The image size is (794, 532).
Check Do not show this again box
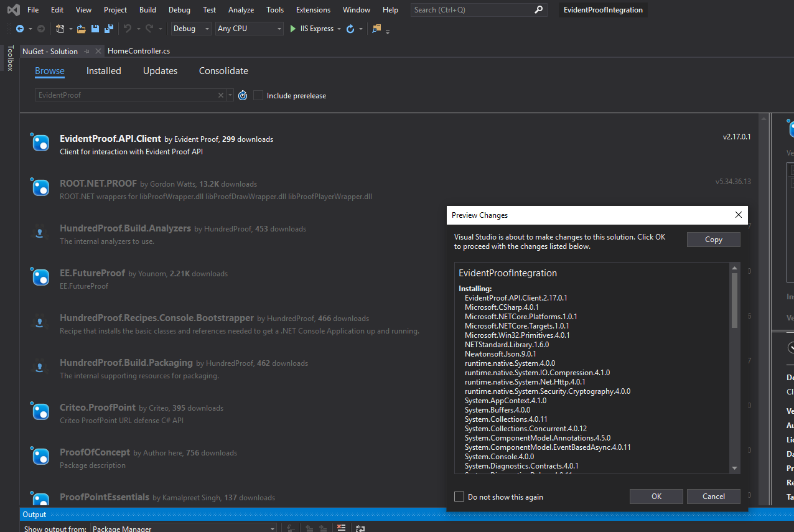pos(459,497)
